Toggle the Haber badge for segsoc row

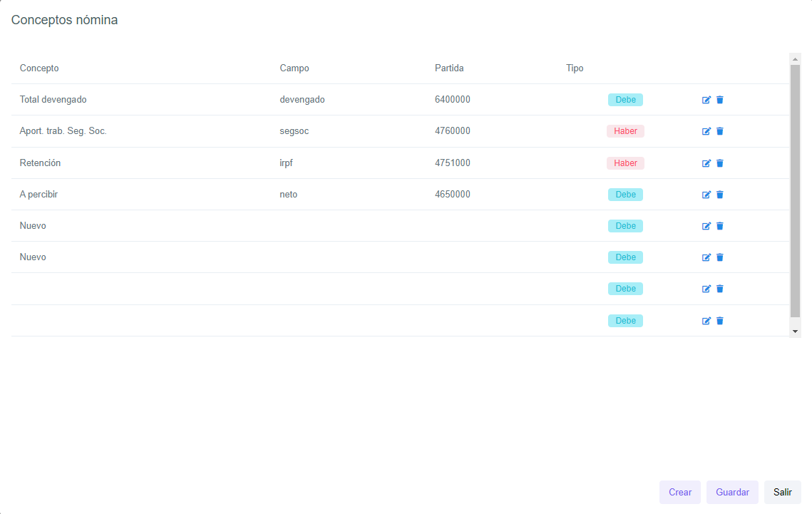[x=625, y=131]
